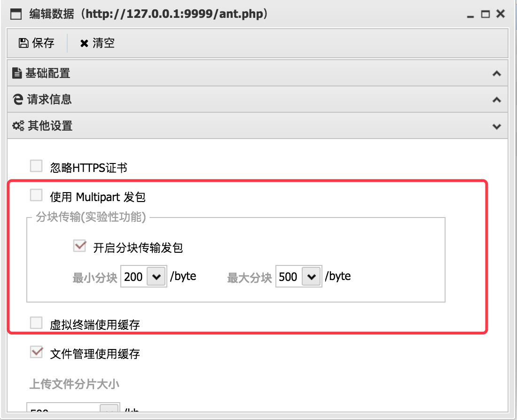The image size is (517, 420).
Task: Open maximum chunk size 500 dropdown
Action: [311, 277]
